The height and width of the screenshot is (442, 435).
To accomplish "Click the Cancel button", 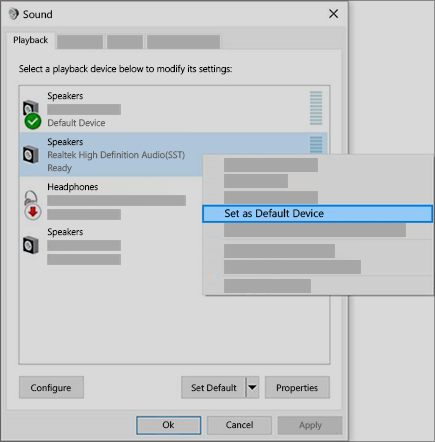I will click(239, 425).
